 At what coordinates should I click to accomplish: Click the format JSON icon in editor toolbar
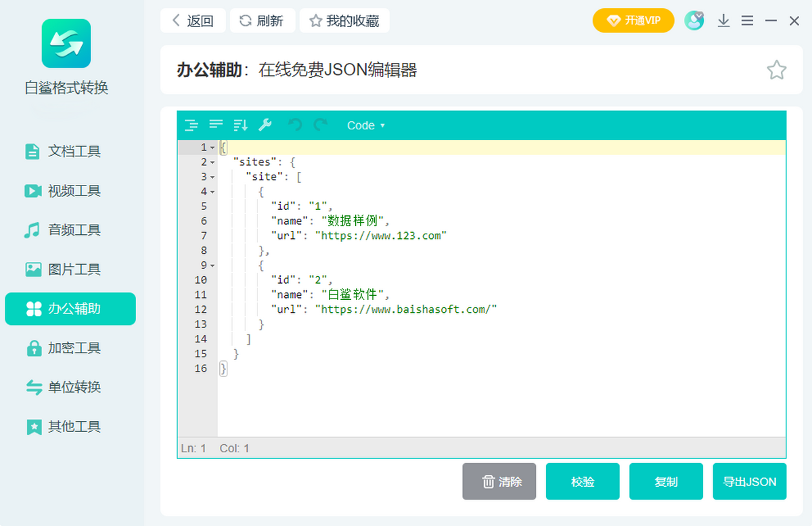191,125
